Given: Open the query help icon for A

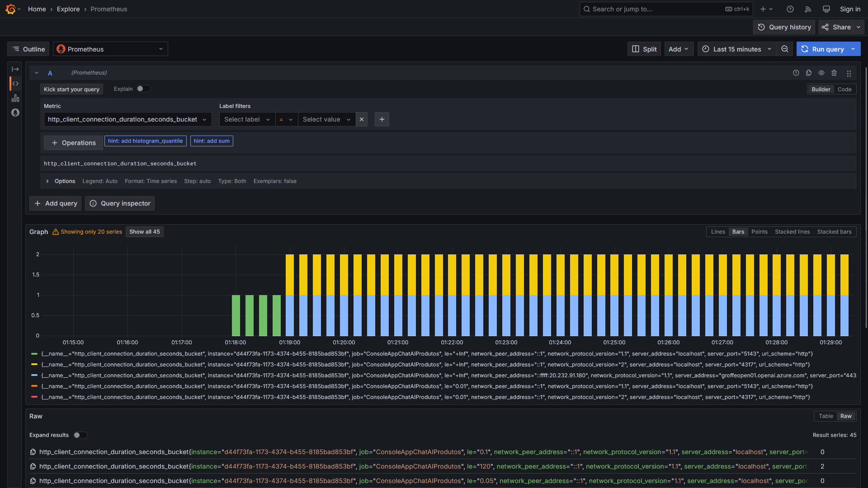Looking at the screenshot, I should click(796, 73).
